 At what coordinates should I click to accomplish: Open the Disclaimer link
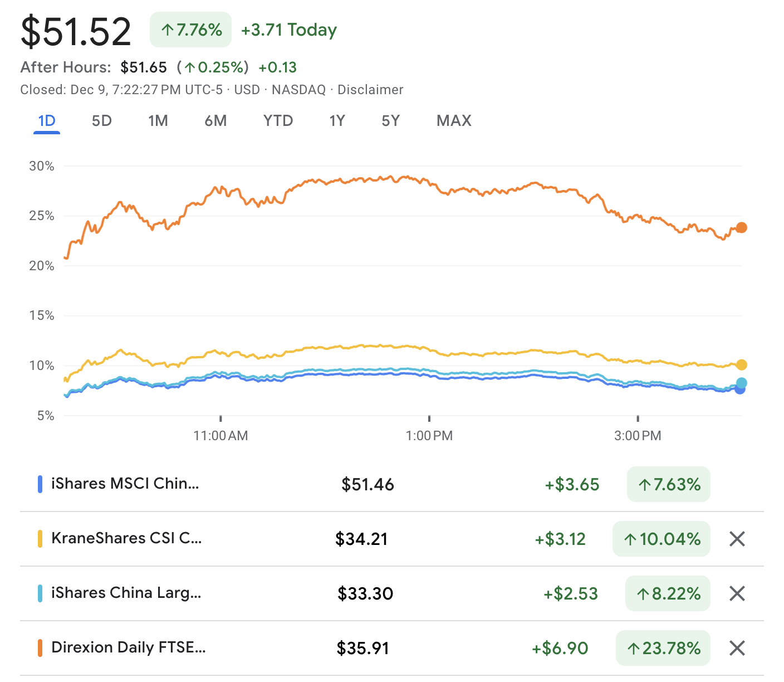370,90
